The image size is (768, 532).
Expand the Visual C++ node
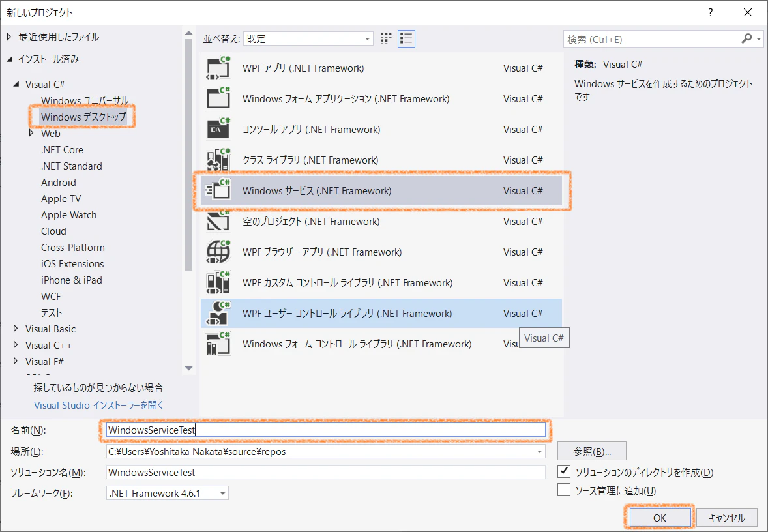pos(16,345)
